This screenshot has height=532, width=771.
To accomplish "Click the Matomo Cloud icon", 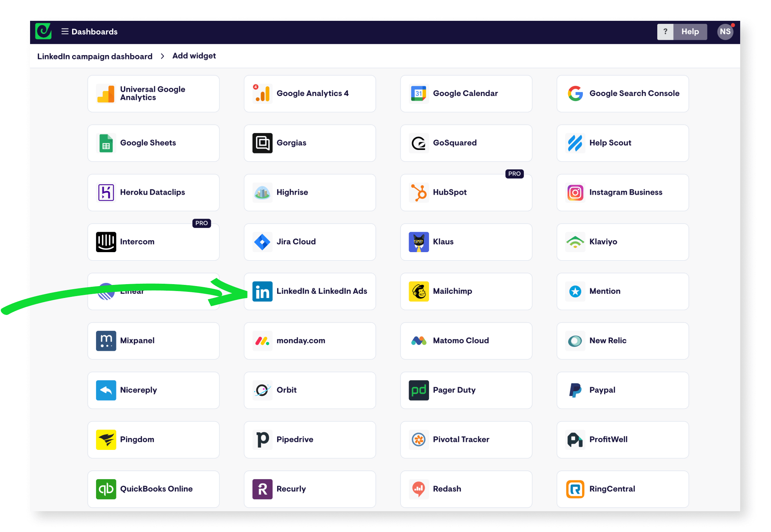I will coord(419,341).
